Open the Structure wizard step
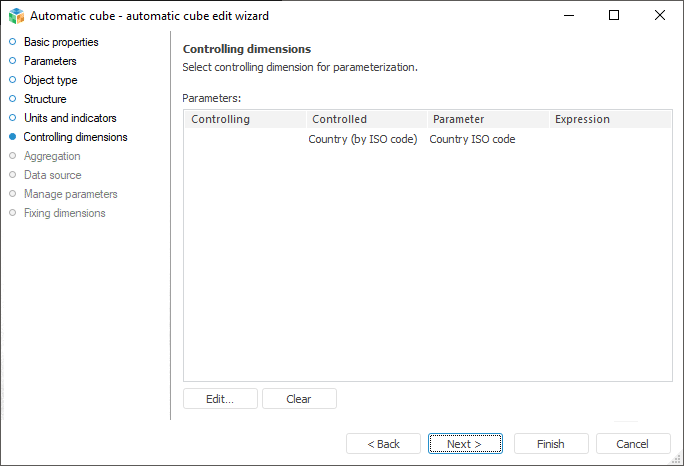Viewport: 684px width, 466px height. [x=45, y=99]
